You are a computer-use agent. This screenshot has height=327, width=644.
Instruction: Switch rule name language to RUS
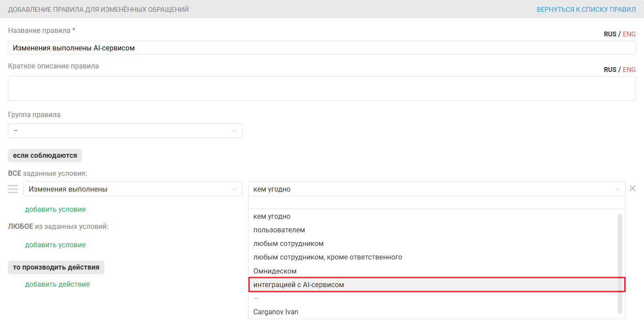point(610,34)
